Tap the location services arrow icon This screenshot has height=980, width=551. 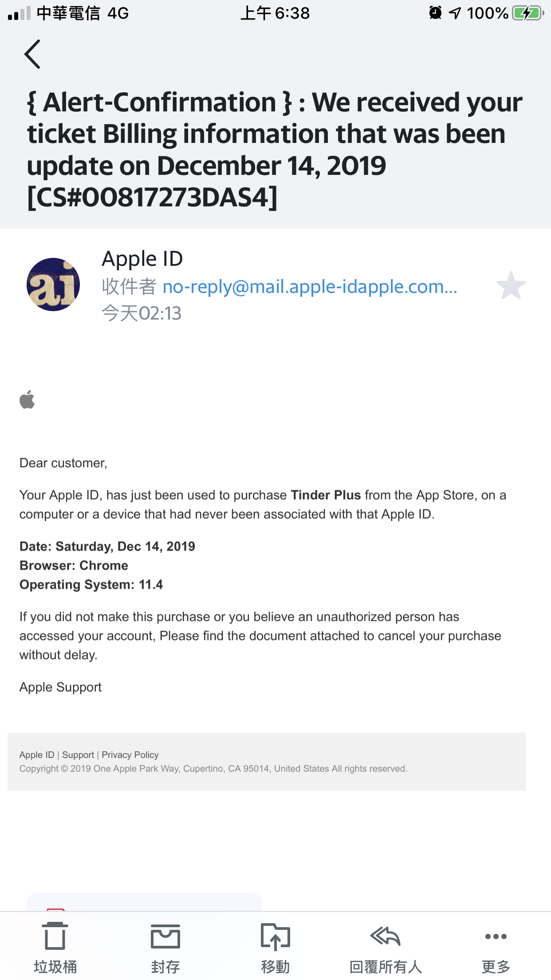click(455, 13)
